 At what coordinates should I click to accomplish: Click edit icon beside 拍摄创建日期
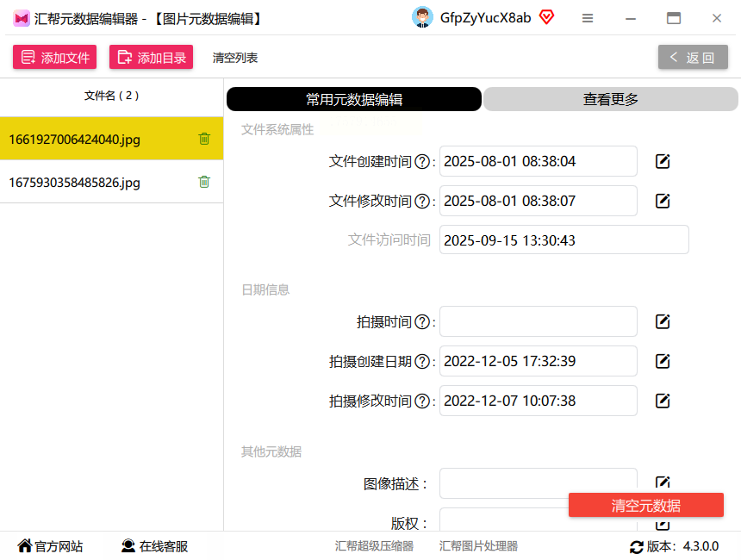663,362
